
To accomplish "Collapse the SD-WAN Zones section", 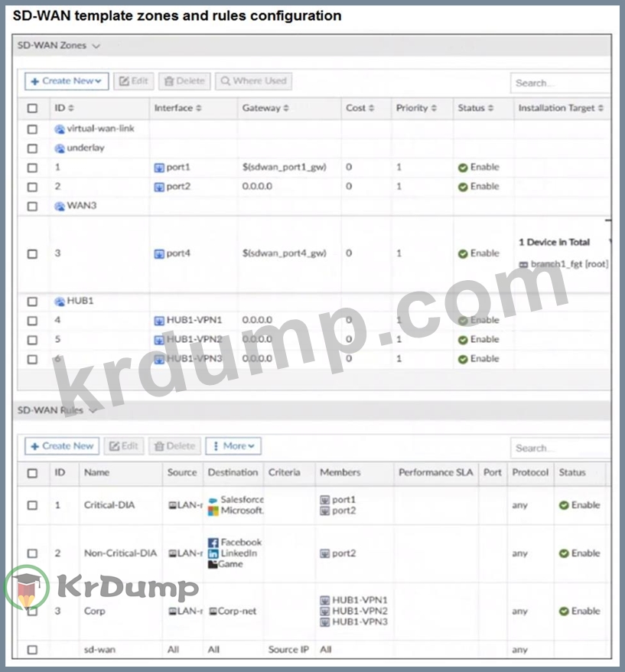I will pos(96,46).
